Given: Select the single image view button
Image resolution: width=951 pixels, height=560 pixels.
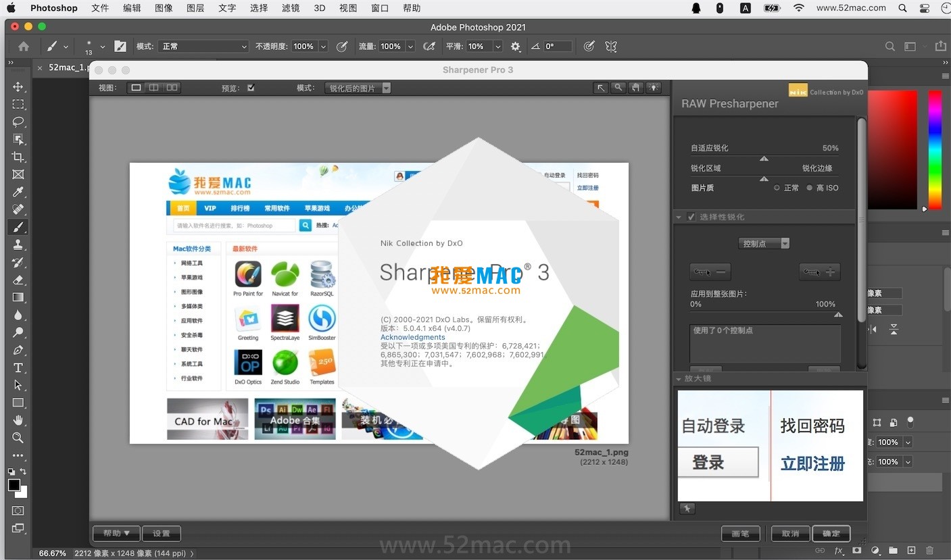Looking at the screenshot, I should 136,88.
